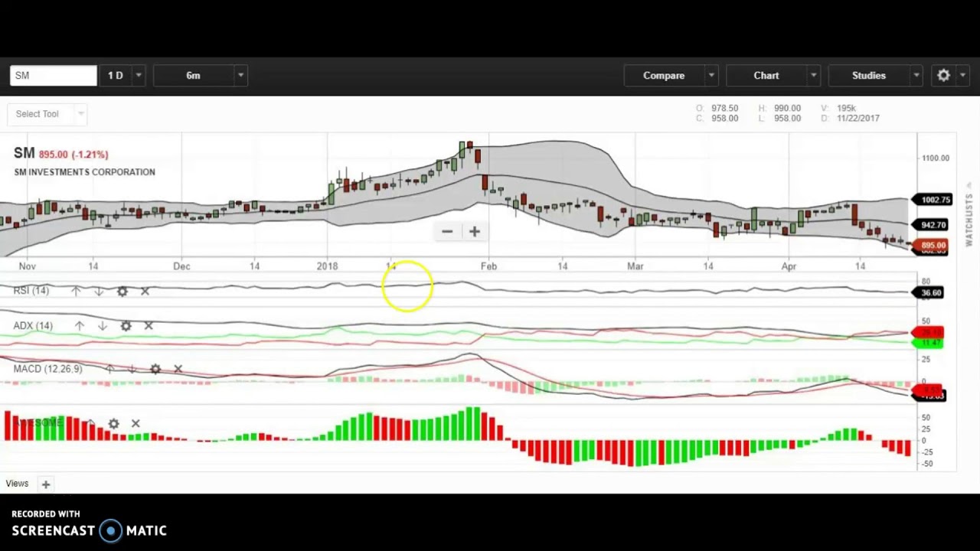Expand settings gear dropdown arrow

point(962,75)
